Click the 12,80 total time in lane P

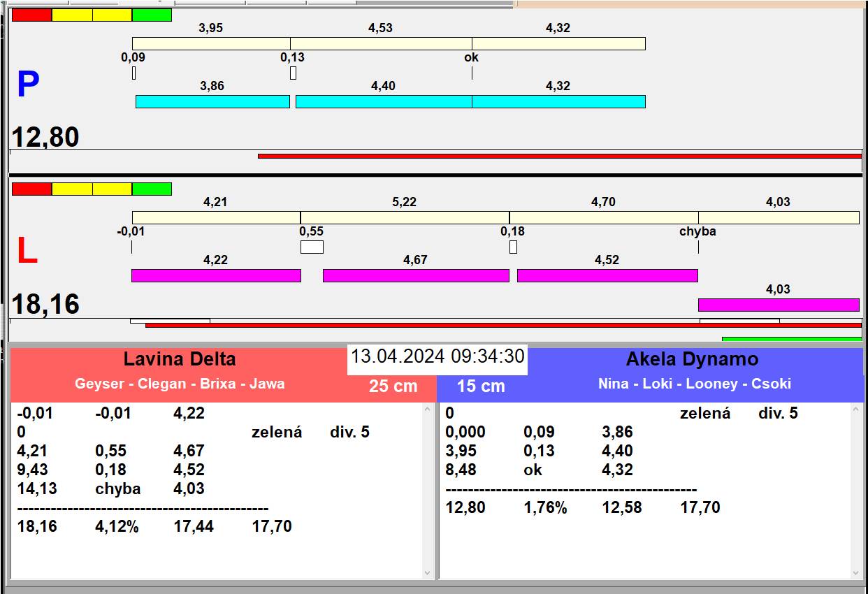click(x=45, y=138)
